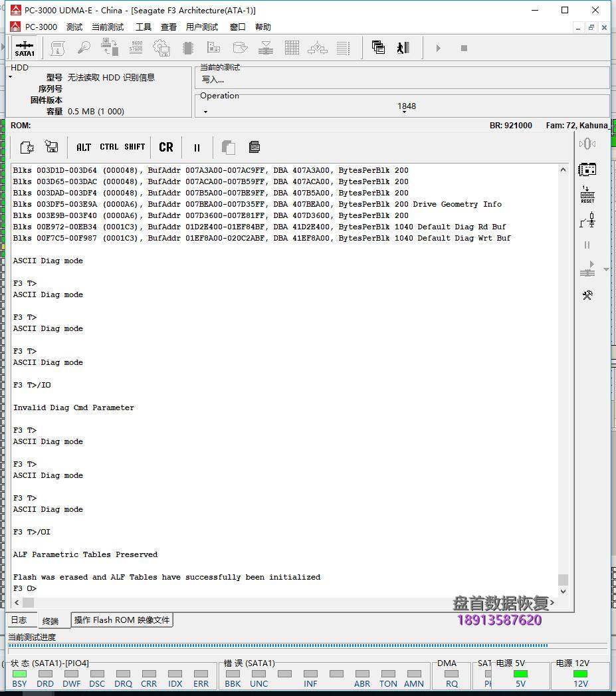
Task: Toggle the ALT key in terminal toolbar
Action: (84, 147)
